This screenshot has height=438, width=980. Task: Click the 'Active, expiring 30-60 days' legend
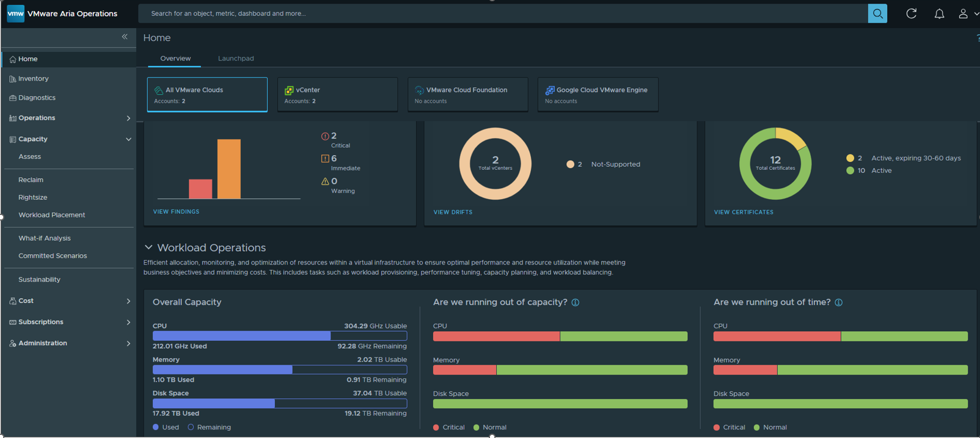pyautogui.click(x=904, y=158)
